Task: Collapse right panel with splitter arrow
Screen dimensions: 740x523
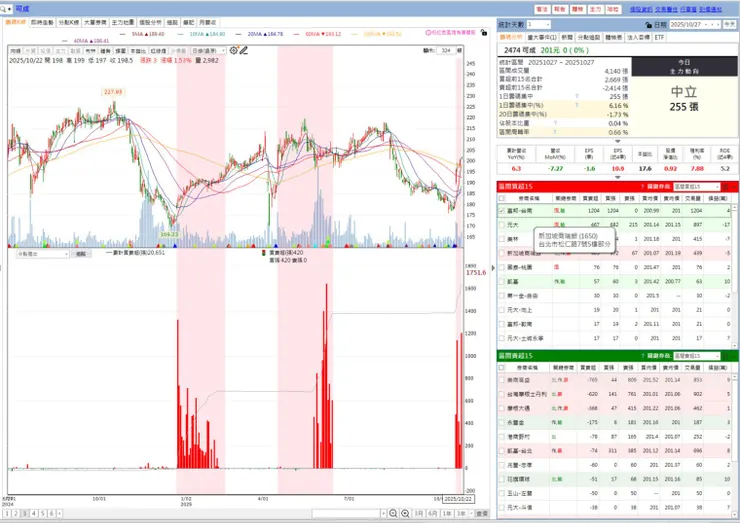Action: 493,268
